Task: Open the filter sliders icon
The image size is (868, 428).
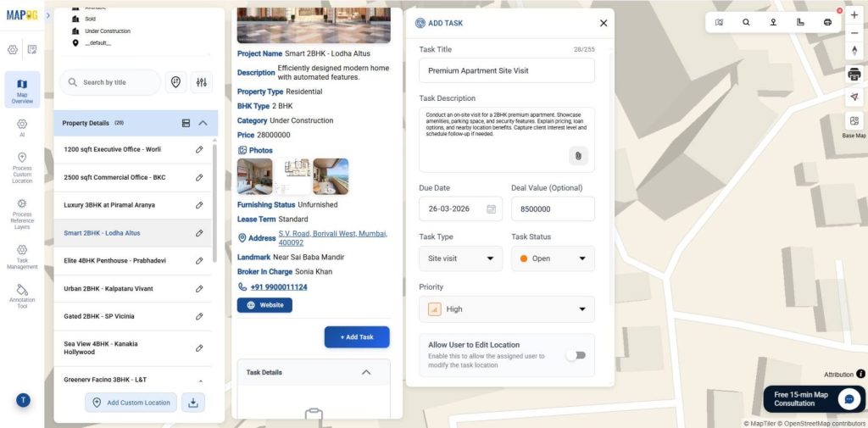Action: [202, 82]
